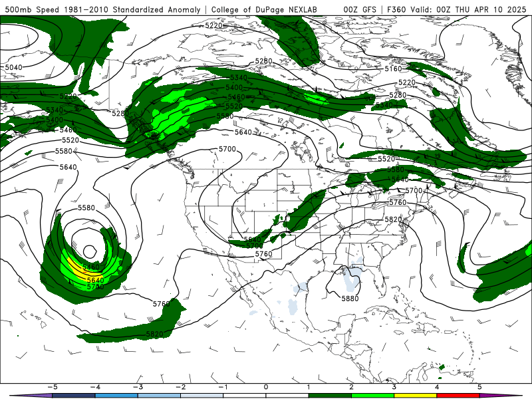Click the '-2' colorbar tick label
The width and height of the screenshot is (532, 399).
pyautogui.click(x=180, y=387)
